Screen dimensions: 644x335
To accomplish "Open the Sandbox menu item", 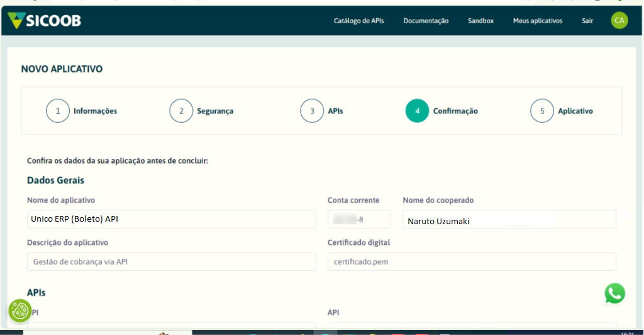I will 480,21.
